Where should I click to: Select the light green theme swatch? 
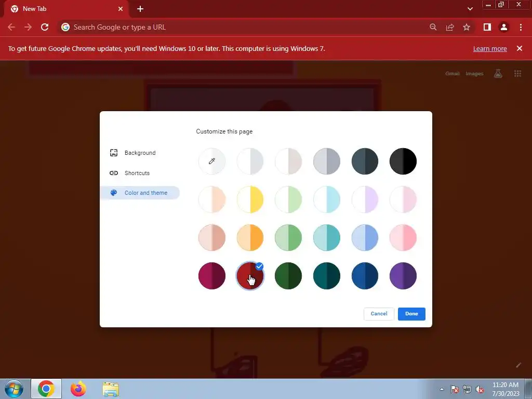(288, 199)
